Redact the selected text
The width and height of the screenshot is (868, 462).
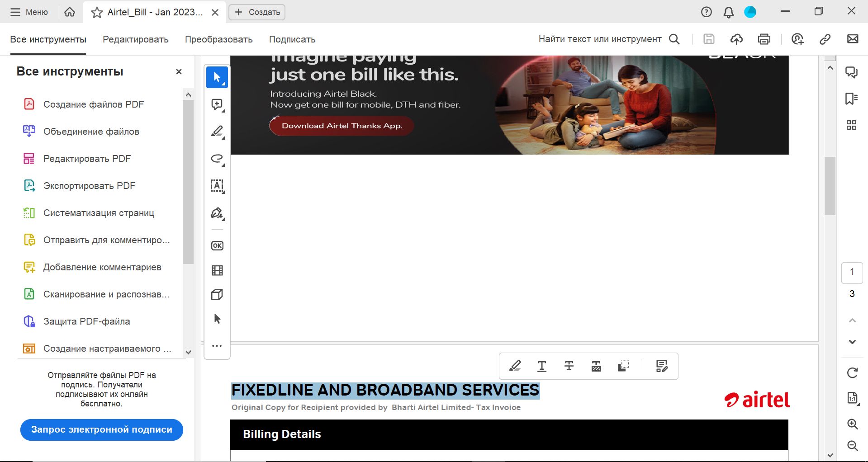(x=596, y=366)
